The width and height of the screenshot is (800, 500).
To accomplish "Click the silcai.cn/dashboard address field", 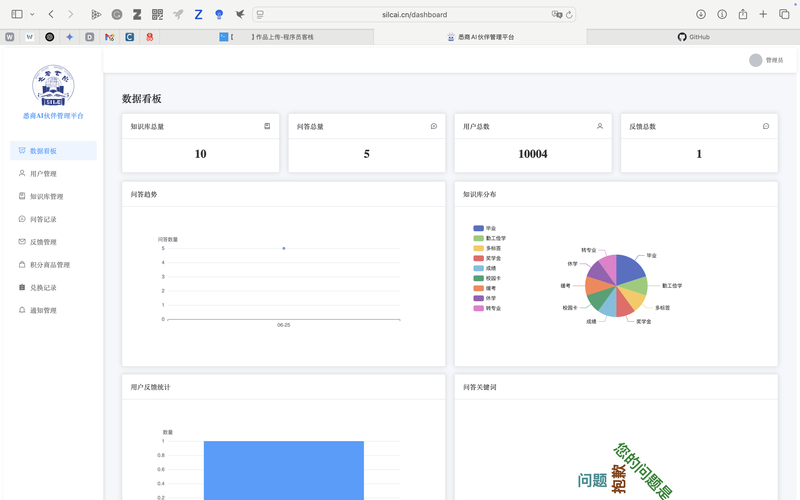I will 414,15.
